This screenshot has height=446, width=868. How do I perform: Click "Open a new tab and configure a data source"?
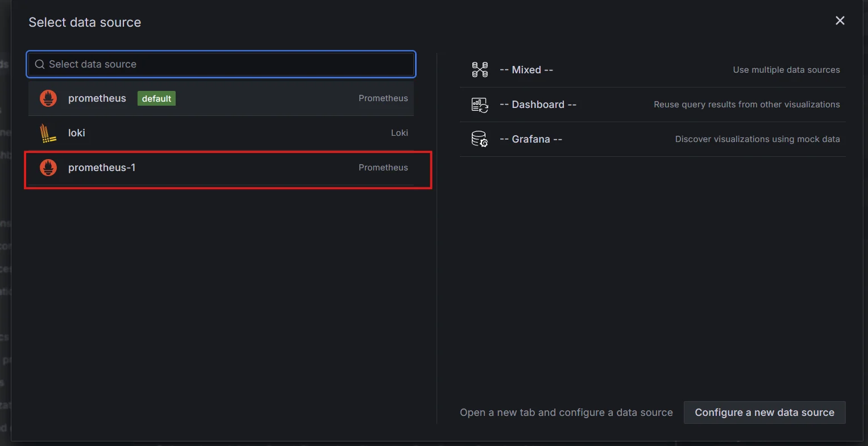566,412
